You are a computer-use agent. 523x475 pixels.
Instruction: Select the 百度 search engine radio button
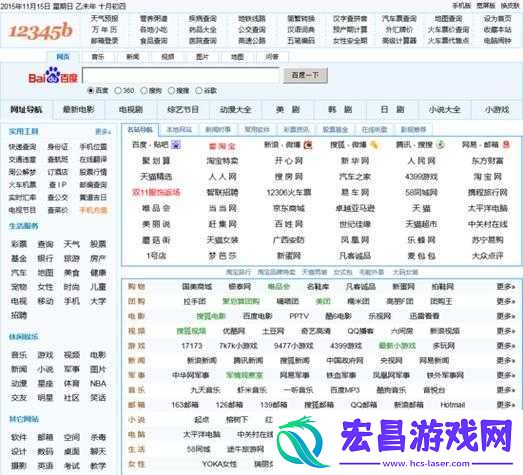pyautogui.click(x=90, y=90)
